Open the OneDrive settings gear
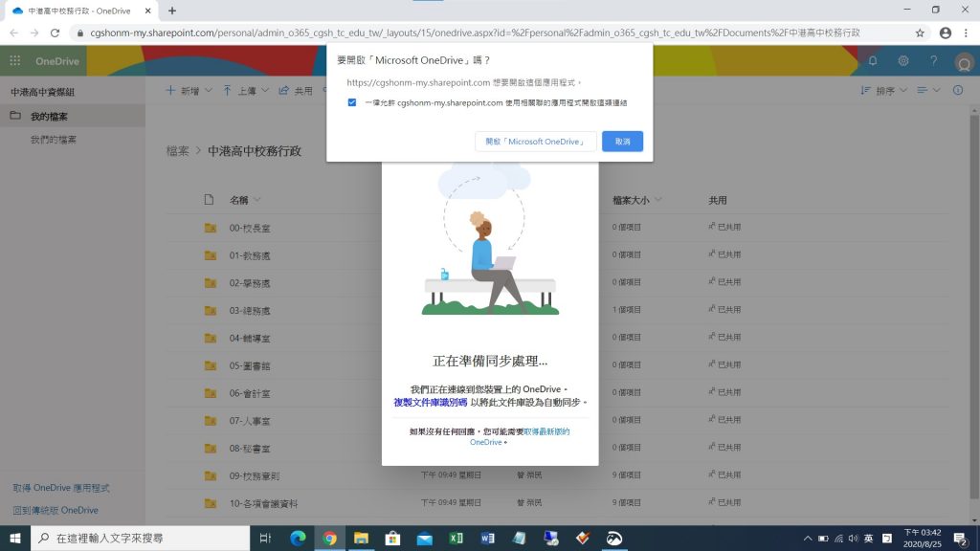 pyautogui.click(x=903, y=60)
